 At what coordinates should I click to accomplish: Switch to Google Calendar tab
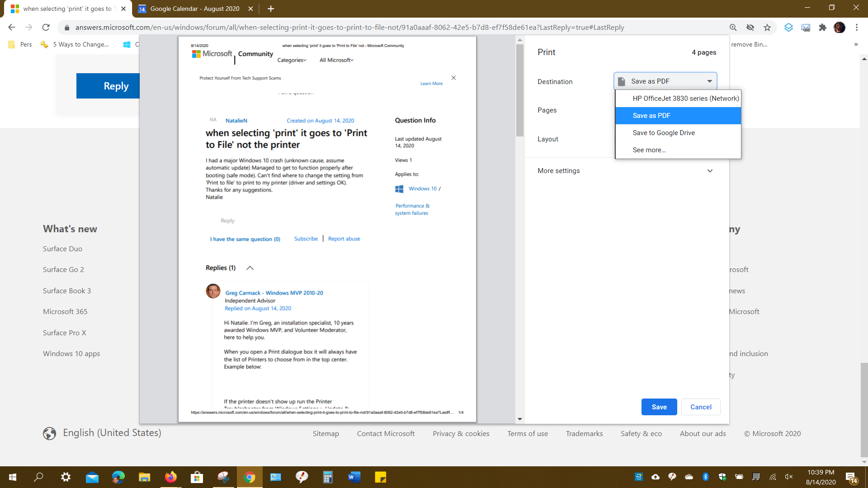pos(194,9)
